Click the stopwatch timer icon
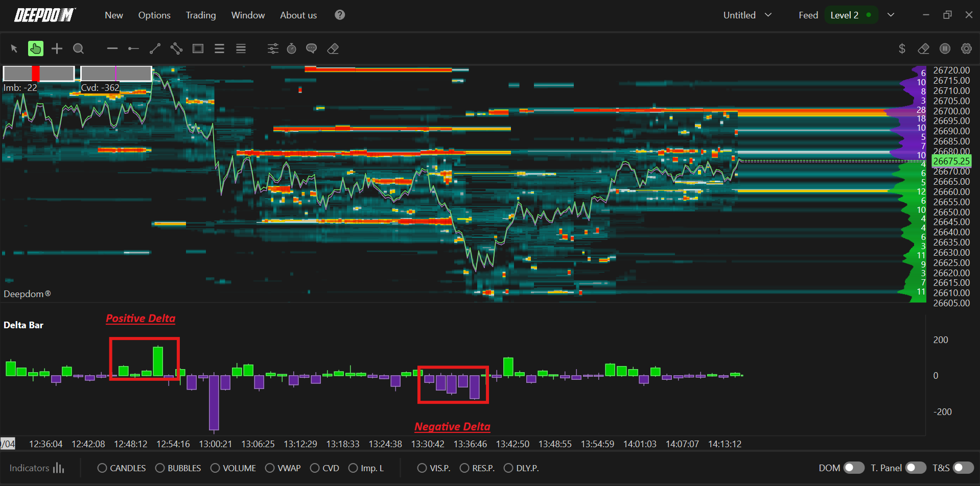This screenshot has width=980, height=486. pyautogui.click(x=292, y=48)
